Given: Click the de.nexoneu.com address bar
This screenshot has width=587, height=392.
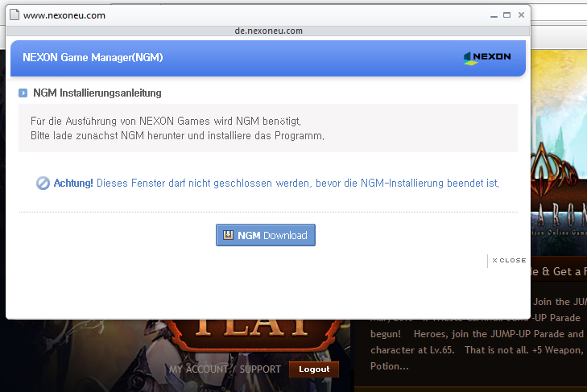Looking at the screenshot, I should coord(268,31).
